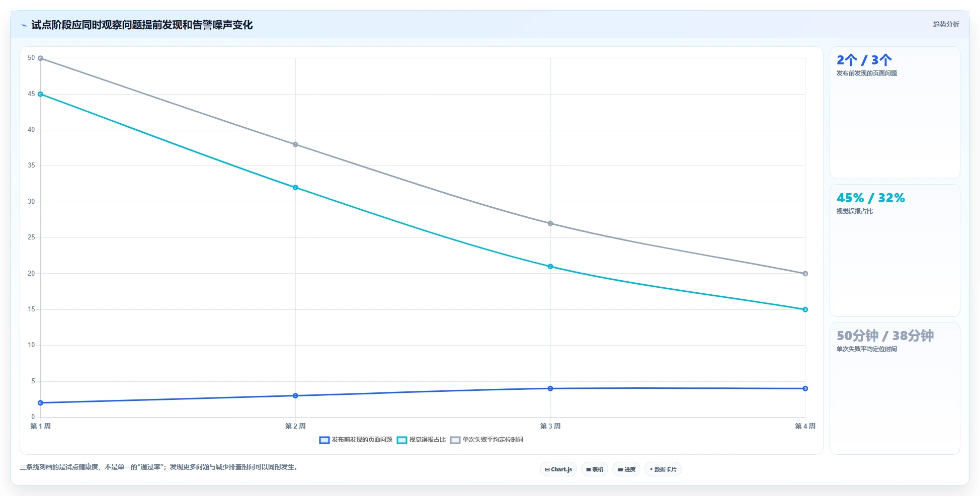Click the 表格 chip
The image size is (980, 496).
[x=595, y=469]
